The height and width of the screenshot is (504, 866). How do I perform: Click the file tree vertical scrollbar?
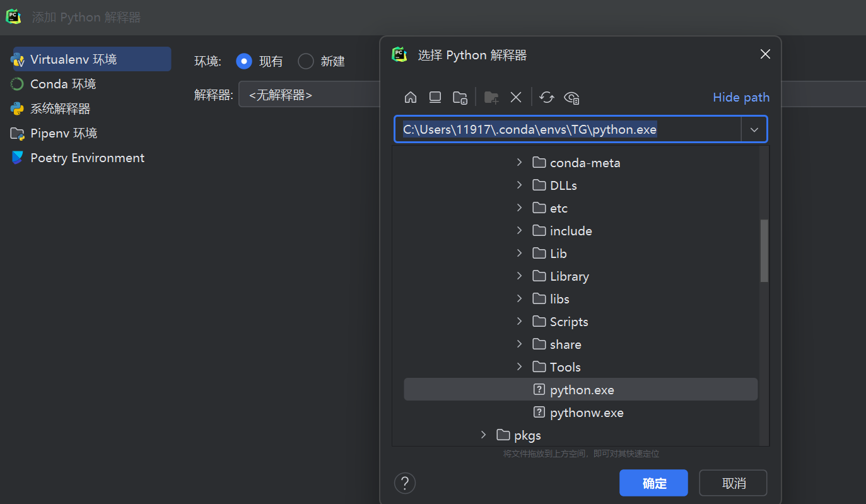764,250
